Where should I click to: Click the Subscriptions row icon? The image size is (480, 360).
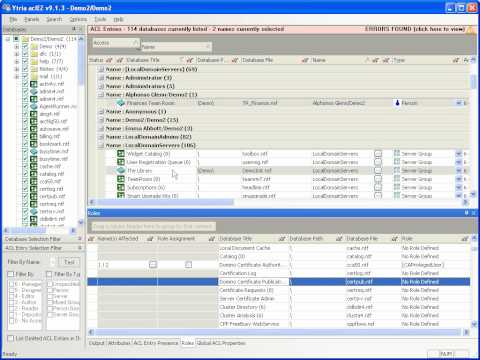tap(121, 187)
